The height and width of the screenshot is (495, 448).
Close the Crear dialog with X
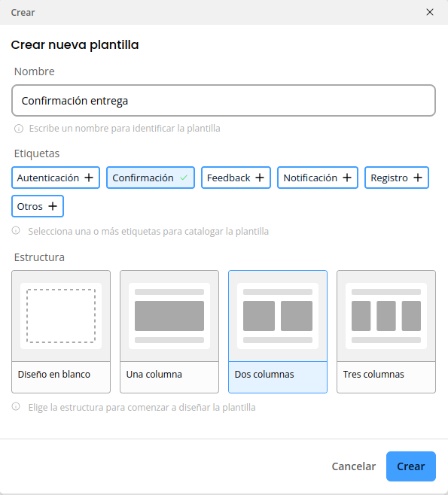[430, 12]
